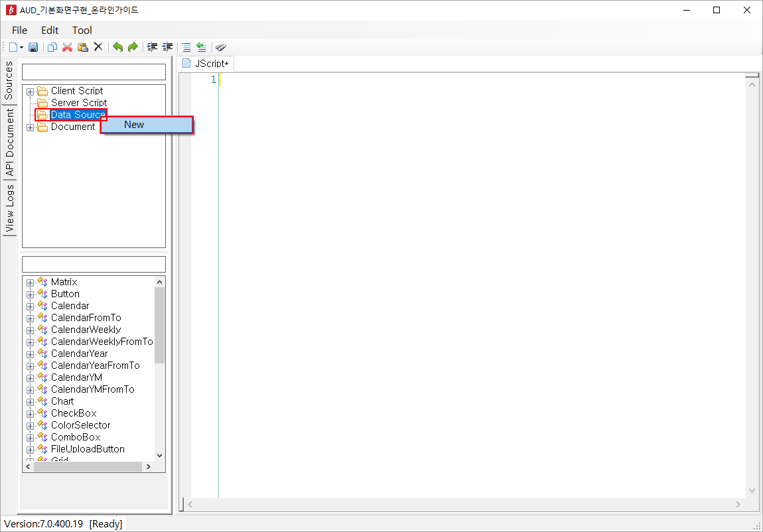The height and width of the screenshot is (532, 763).
Task: Click the Copy toolbar icon
Action: click(x=52, y=47)
